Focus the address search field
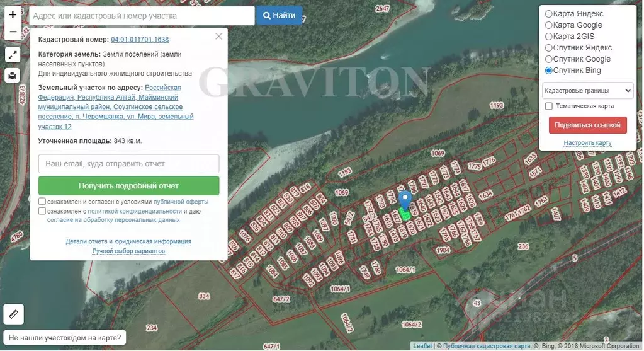Viewport: 644px width, 351px height. tap(142, 16)
